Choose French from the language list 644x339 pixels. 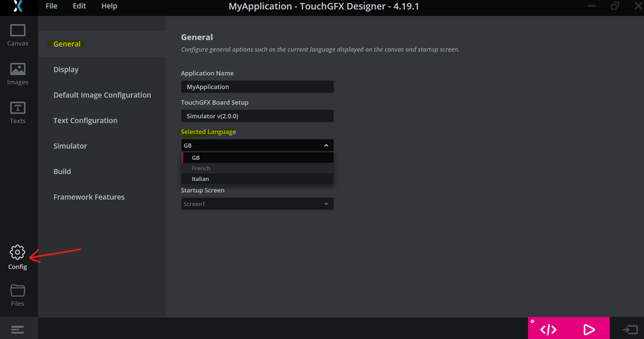coord(257,168)
